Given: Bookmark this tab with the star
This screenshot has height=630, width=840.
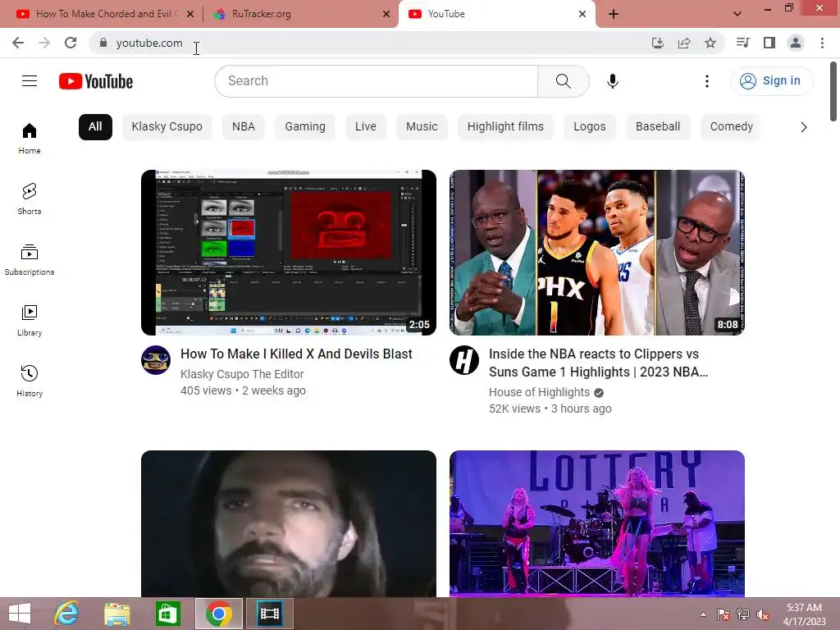Looking at the screenshot, I should point(710,43).
